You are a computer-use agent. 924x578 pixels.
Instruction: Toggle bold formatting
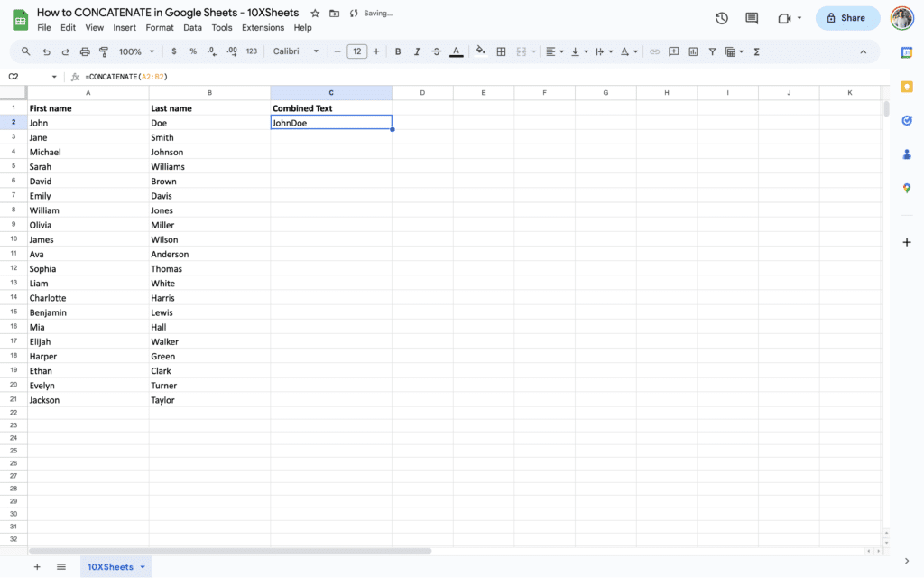pos(397,51)
